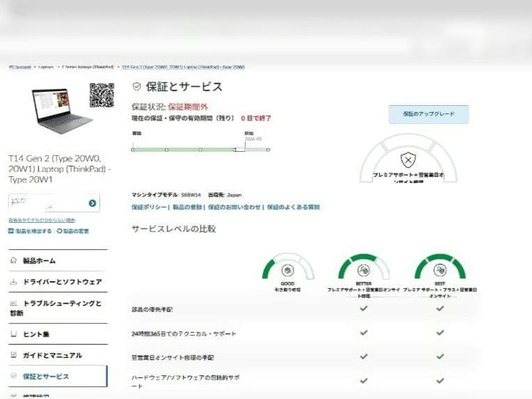Image resolution: width=532 pixels, height=399 pixels.
Task: Click Laptops breadcrumb link
Action: 46,67
